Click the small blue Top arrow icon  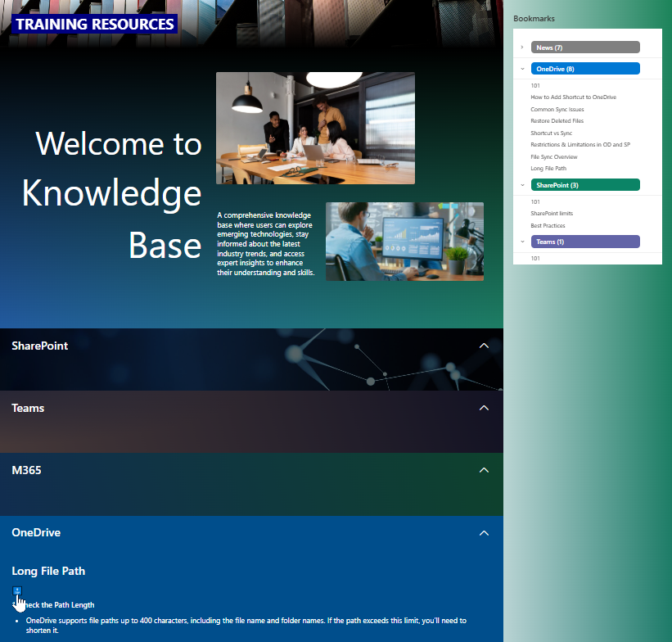point(17,591)
